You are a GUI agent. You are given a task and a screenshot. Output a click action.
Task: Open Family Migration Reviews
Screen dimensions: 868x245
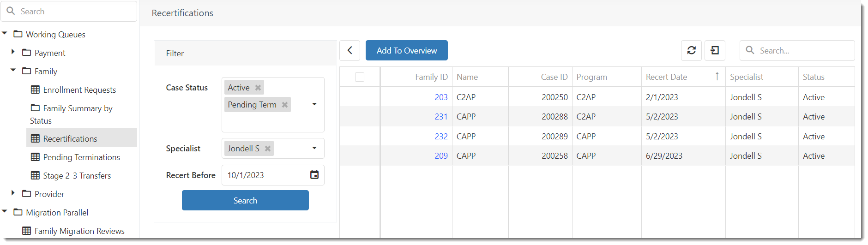pos(79,231)
